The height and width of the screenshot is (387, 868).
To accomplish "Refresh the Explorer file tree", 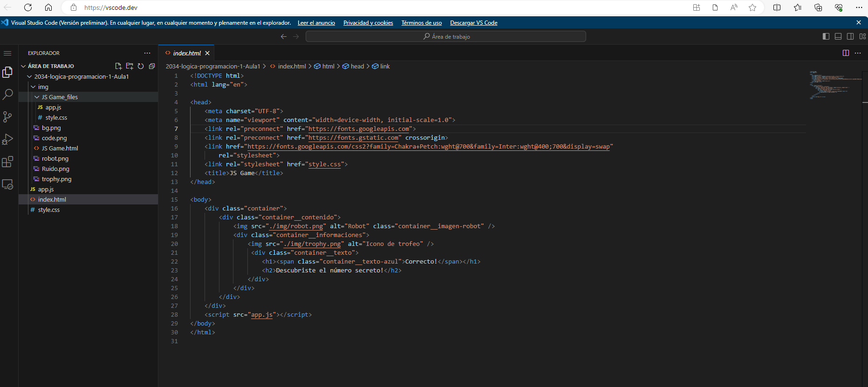I will [141, 66].
